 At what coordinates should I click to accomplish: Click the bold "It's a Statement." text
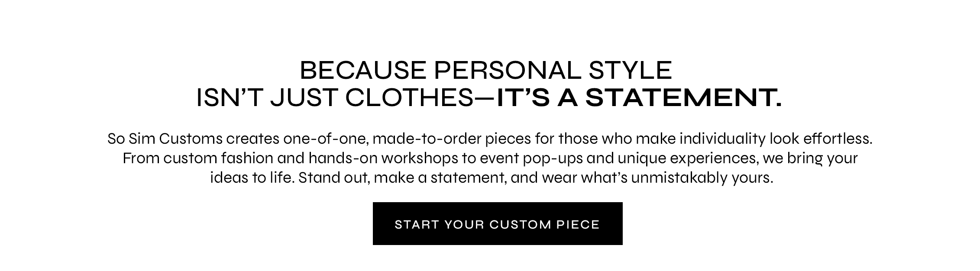coord(639,99)
